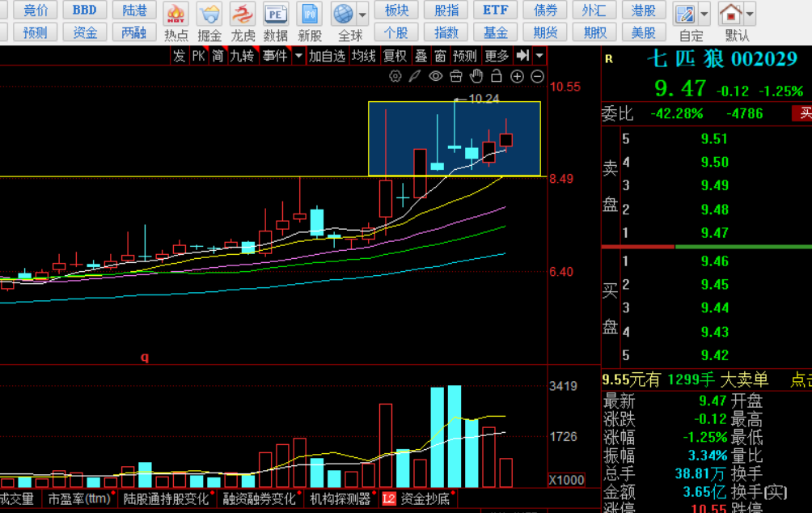Viewport: 812px width, 513px height.
Task: Expand the 自定 dropdown arrow
Action: click(x=704, y=15)
